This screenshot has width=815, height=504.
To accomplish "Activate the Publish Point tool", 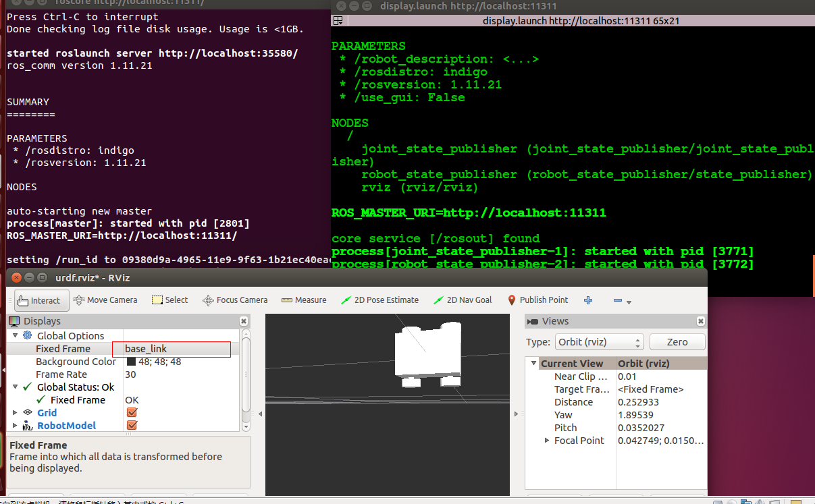I will [x=537, y=300].
